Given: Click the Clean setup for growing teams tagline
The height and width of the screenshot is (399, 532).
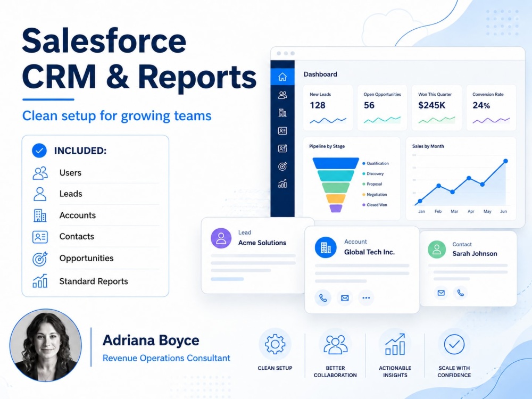Looking at the screenshot, I should click(x=117, y=116).
